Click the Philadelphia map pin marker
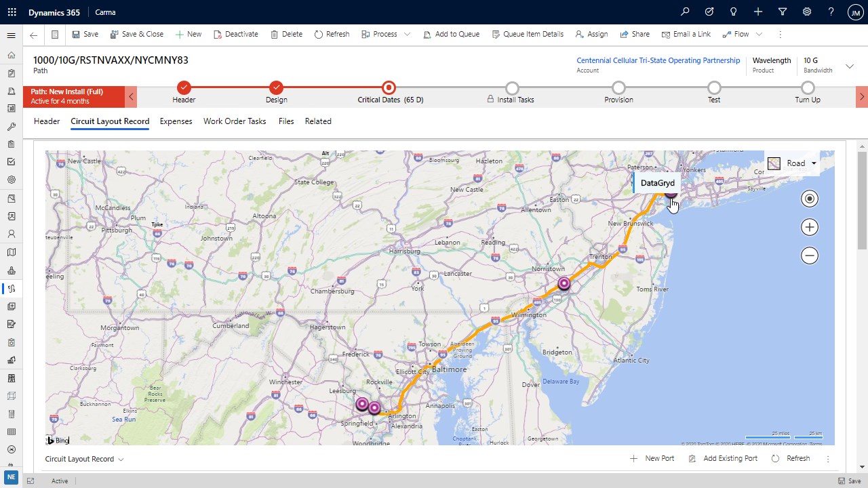This screenshot has height=488, width=868. [x=564, y=285]
